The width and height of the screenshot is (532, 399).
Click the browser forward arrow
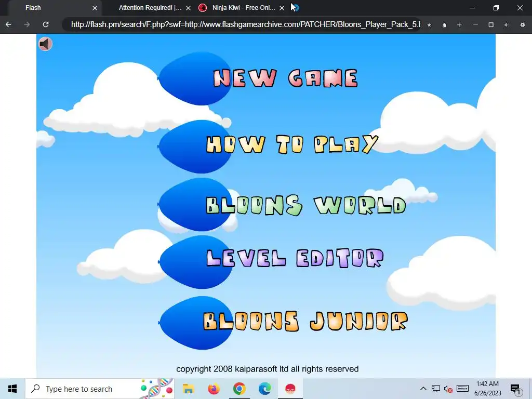coord(27,24)
